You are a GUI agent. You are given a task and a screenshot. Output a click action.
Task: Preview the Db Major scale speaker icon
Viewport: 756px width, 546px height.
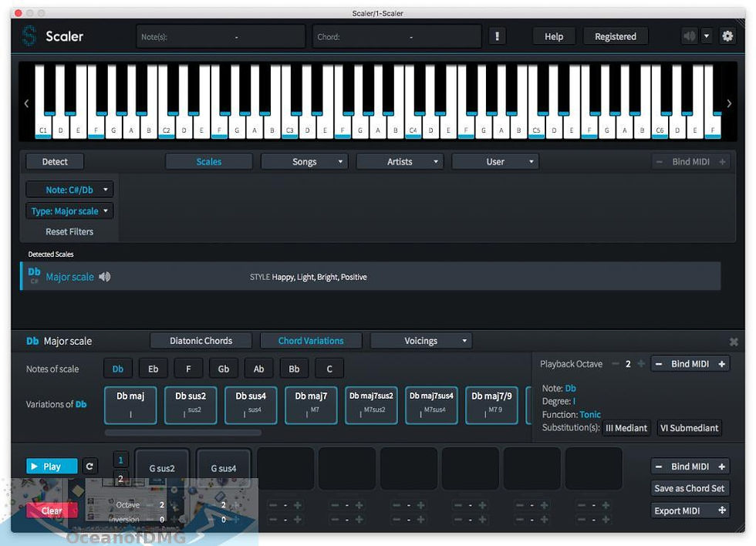[105, 277]
